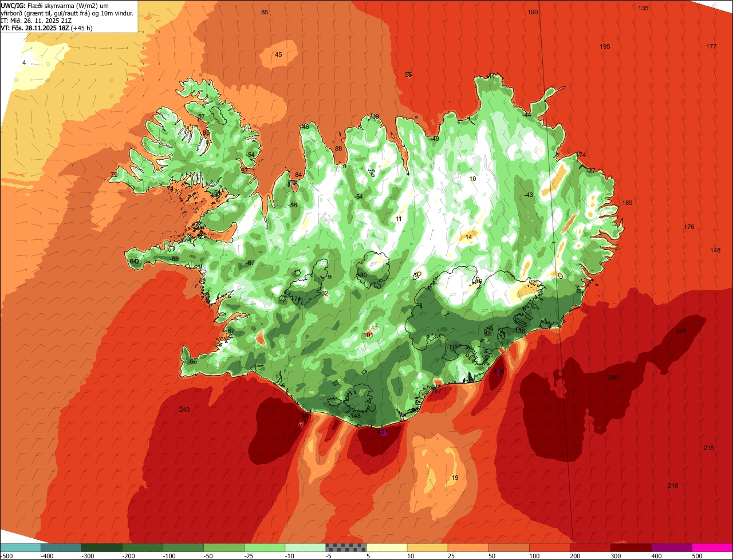Click the value 19 in the yellow patch
This screenshot has height=560, width=733.
click(x=455, y=478)
